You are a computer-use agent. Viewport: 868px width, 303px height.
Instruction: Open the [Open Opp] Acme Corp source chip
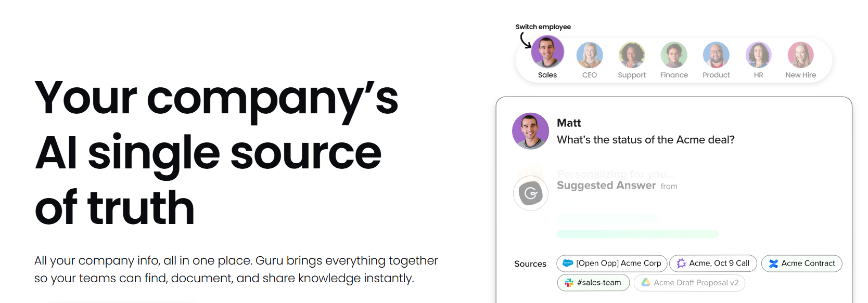[611, 264]
